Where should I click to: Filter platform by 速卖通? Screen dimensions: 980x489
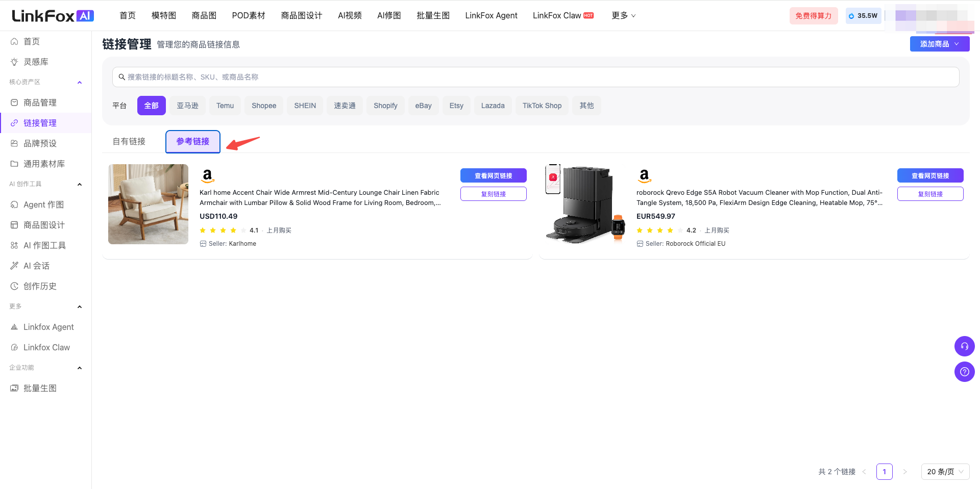coord(345,106)
